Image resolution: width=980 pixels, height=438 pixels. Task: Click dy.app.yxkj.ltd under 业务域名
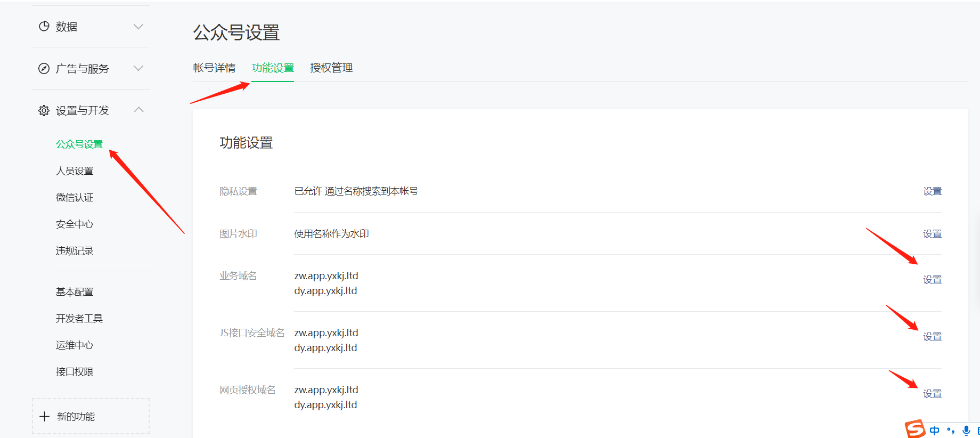click(x=325, y=290)
